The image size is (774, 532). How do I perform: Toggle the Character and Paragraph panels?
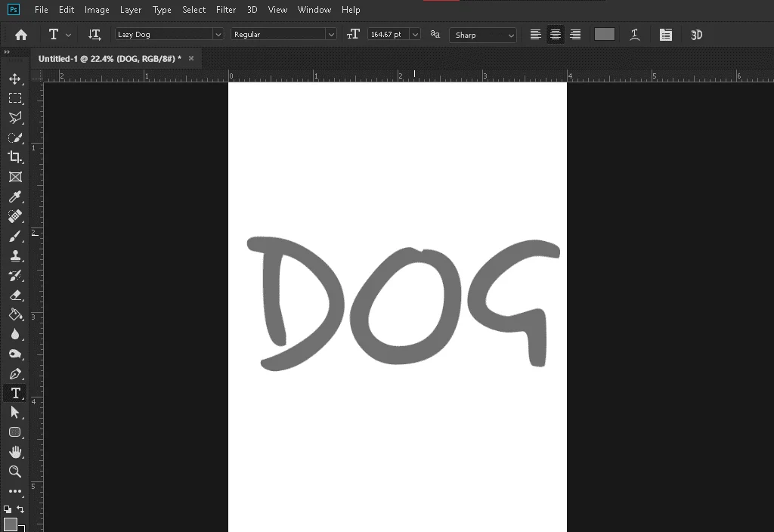[665, 35]
